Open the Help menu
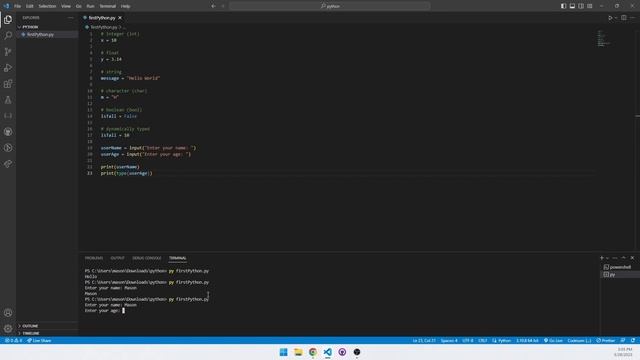The width and height of the screenshot is (640, 360). click(x=126, y=6)
